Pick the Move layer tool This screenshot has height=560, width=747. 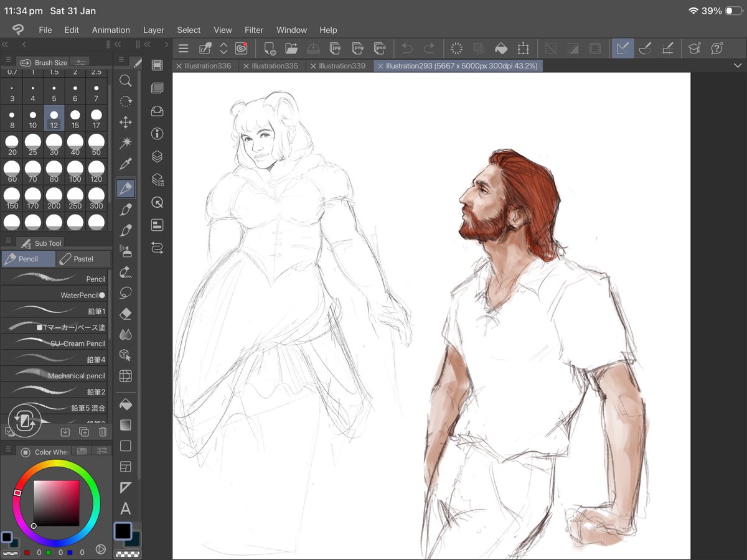(x=125, y=122)
